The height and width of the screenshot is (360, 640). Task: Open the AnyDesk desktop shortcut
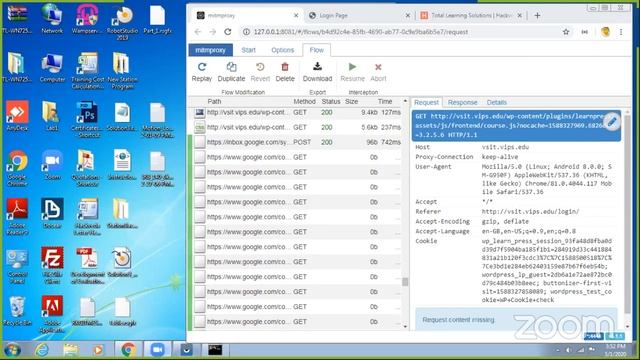[17, 116]
